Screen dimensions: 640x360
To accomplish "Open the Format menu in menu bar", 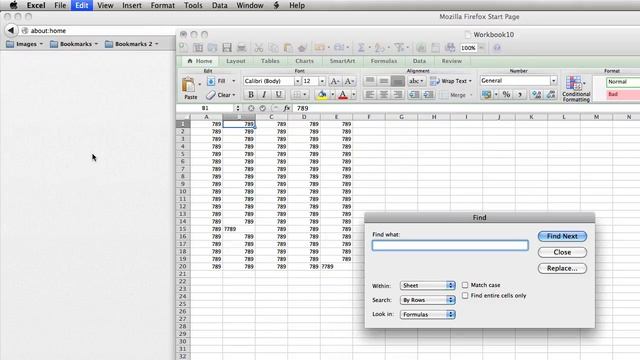I will [162, 5].
